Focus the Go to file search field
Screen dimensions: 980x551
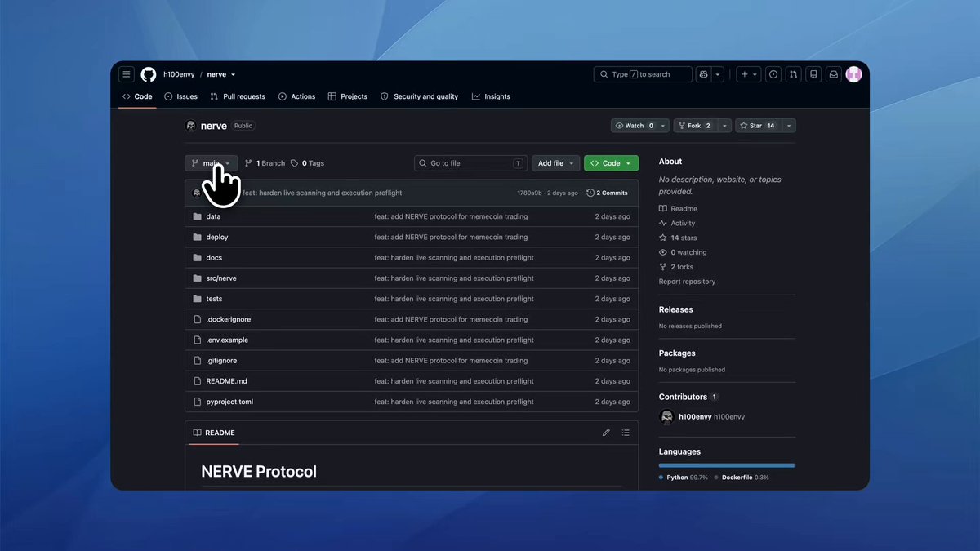[470, 163]
